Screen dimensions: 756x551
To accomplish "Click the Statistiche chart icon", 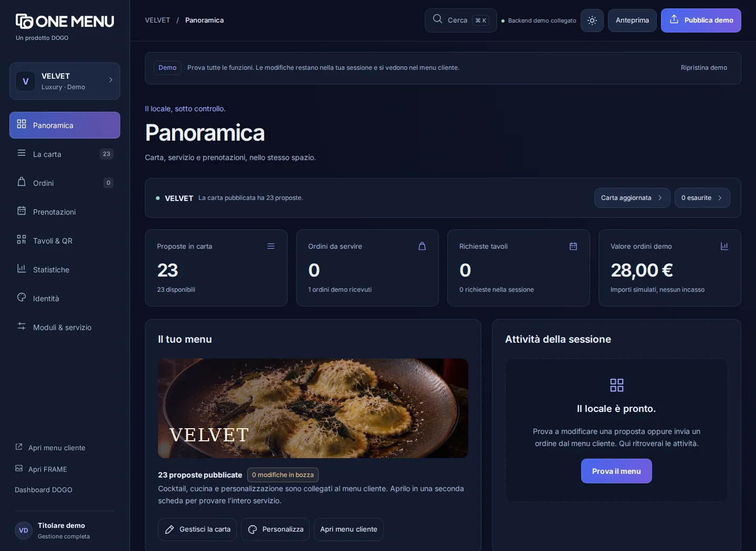I will [x=22, y=269].
